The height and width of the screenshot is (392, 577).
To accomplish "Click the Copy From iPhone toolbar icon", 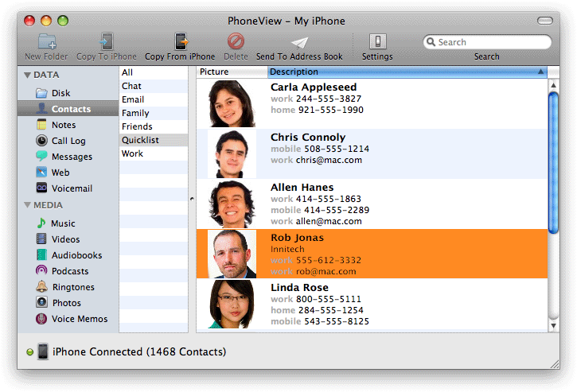I will (181, 42).
